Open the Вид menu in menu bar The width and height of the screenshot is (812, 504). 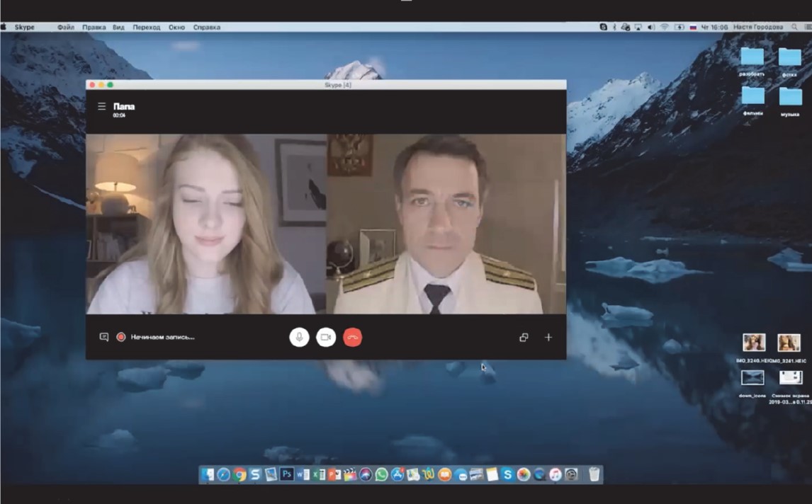pyautogui.click(x=118, y=28)
